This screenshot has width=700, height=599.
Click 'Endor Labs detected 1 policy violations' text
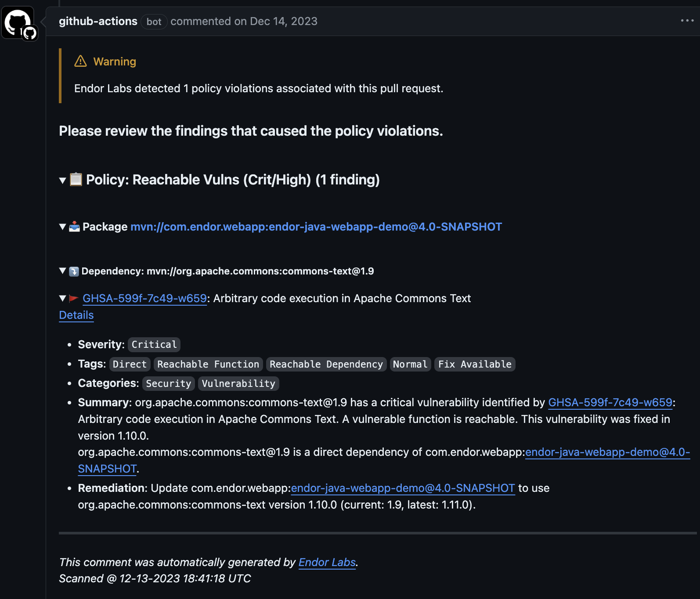click(x=259, y=88)
